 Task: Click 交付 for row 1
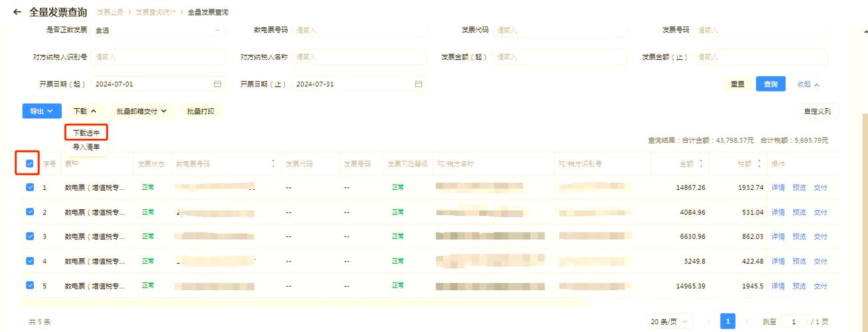point(820,188)
